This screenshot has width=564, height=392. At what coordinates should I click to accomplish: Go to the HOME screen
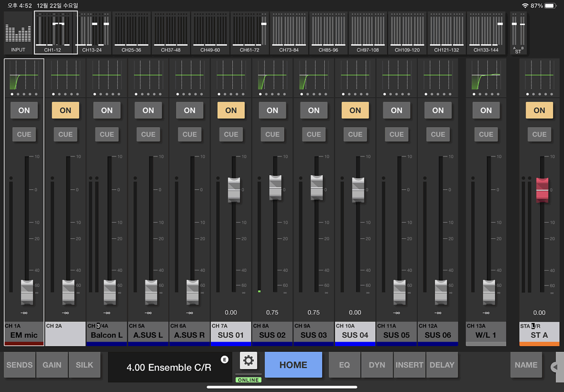click(293, 365)
